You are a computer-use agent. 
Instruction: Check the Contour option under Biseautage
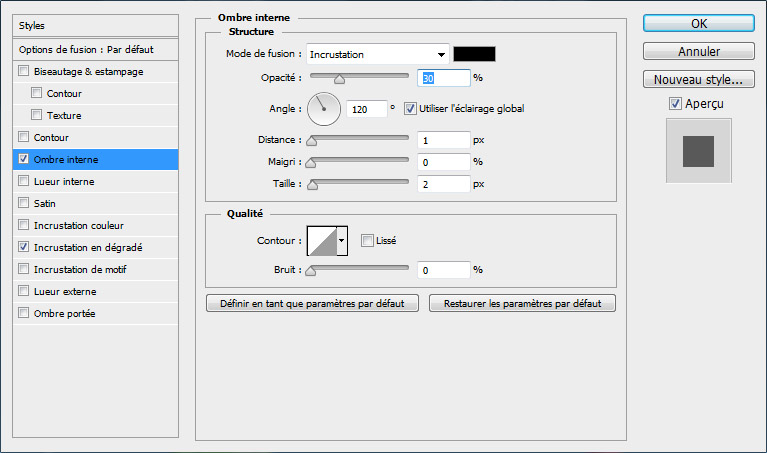36,93
